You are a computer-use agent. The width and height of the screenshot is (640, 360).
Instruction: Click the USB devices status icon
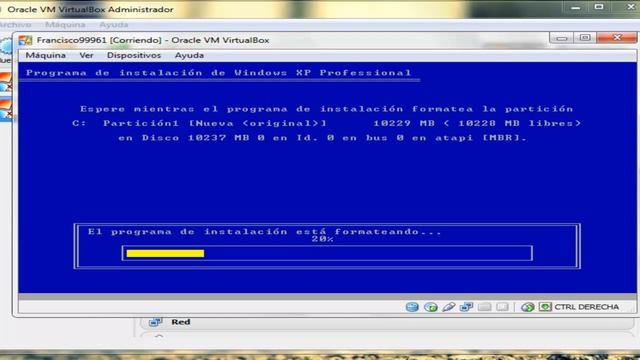pyautogui.click(x=449, y=307)
